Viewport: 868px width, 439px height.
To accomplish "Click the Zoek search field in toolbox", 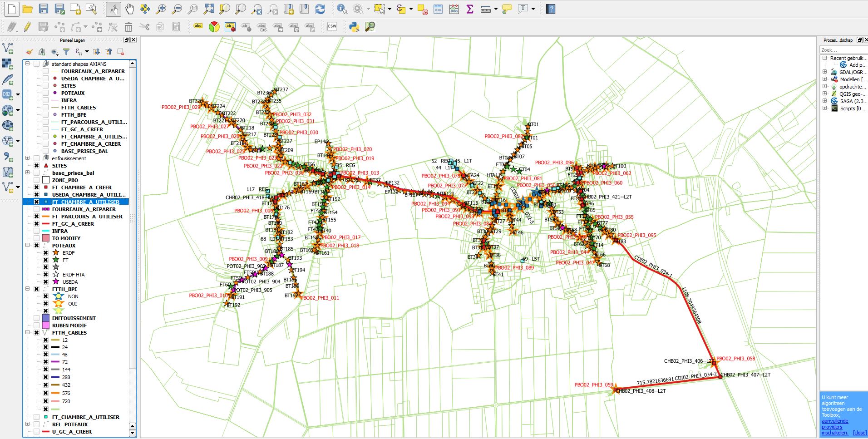I will pyautogui.click(x=843, y=50).
